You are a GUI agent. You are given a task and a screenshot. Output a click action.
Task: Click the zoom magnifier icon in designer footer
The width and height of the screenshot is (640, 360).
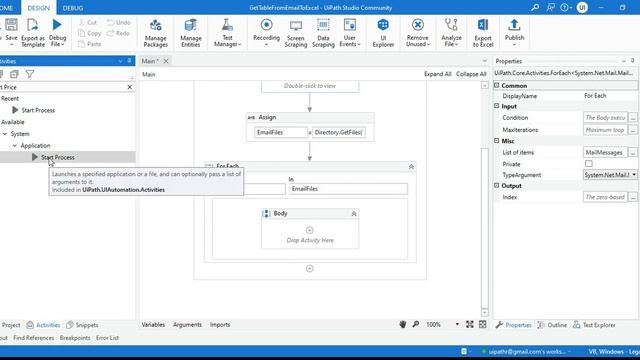(x=416, y=324)
